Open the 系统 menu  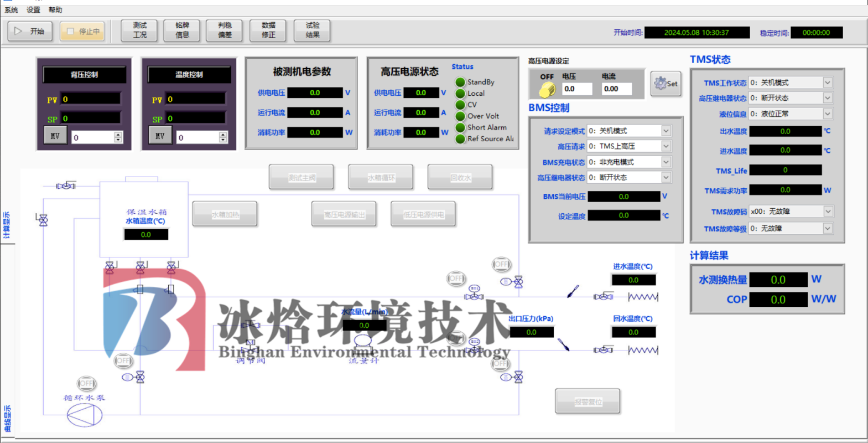(x=11, y=10)
